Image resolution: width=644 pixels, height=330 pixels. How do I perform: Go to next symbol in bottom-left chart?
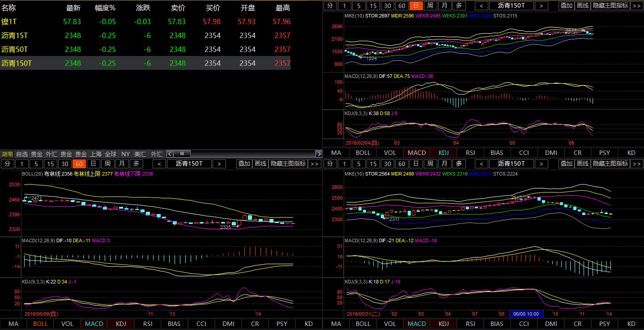pyautogui.click(x=219, y=163)
